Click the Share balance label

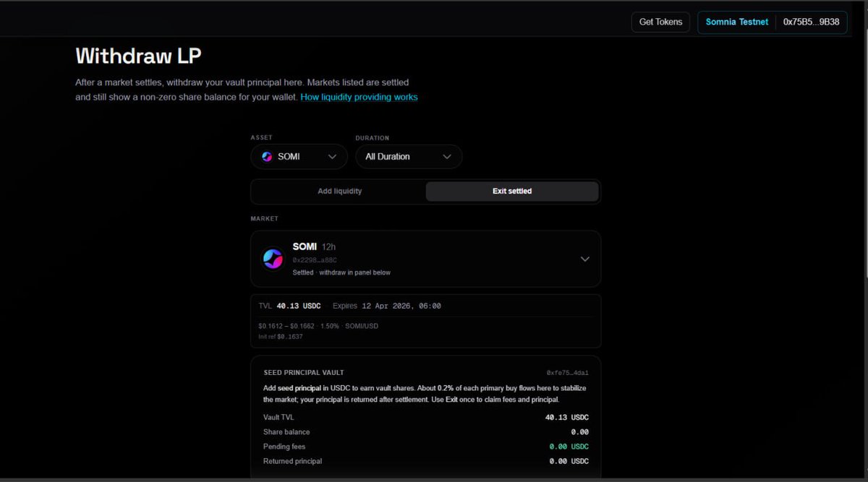click(286, 432)
